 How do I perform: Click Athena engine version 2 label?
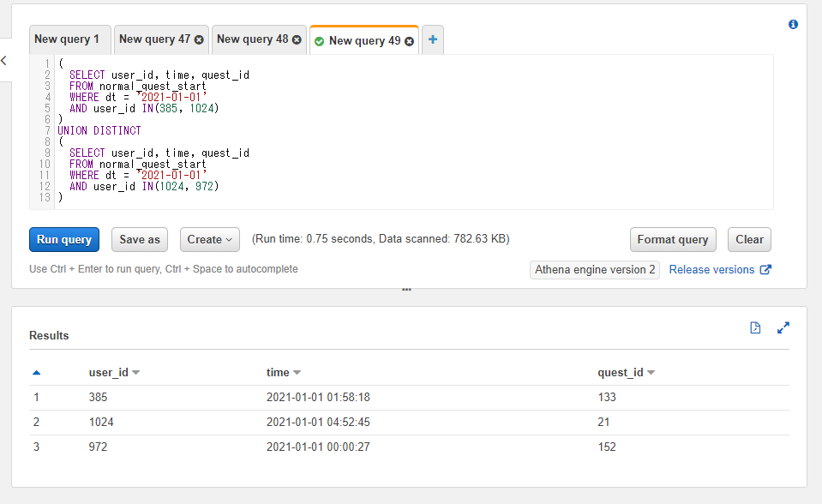coord(595,269)
